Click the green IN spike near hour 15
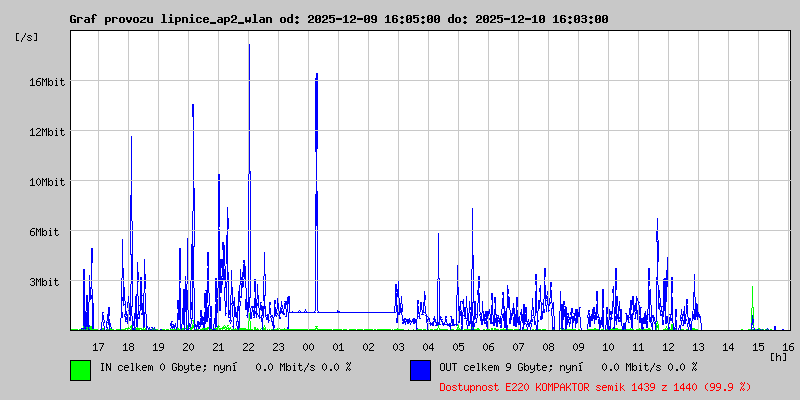The image size is (800, 400). 752,300
